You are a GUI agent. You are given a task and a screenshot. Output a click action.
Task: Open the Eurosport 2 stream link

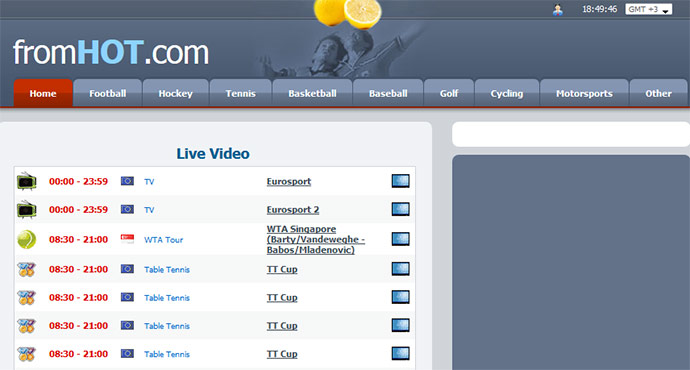coord(293,209)
